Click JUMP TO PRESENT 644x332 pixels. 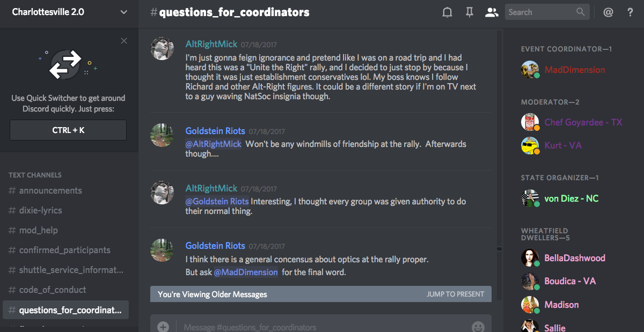tap(455, 294)
